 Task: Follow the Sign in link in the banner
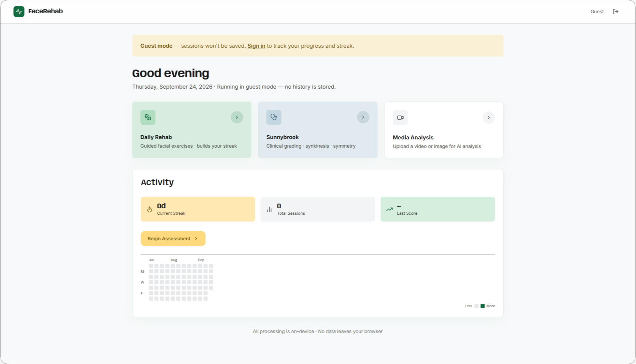(256, 46)
